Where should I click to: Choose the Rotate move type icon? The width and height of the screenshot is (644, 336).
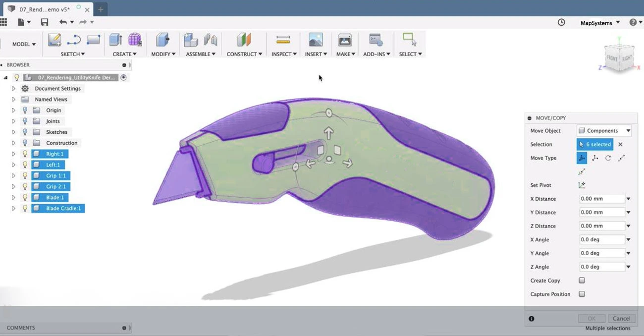(608, 158)
